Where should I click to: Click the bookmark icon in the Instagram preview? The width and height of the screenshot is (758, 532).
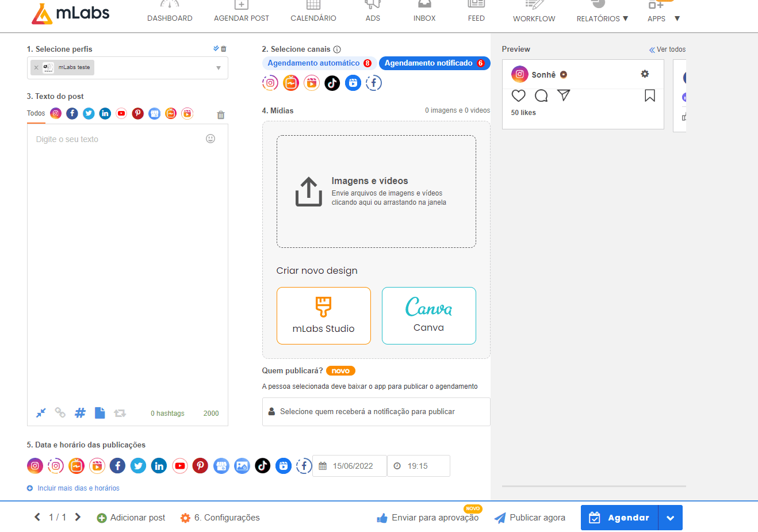(x=649, y=95)
